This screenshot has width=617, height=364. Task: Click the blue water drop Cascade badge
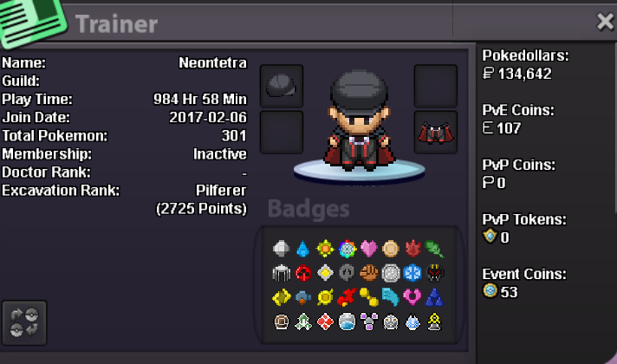pyautogui.click(x=302, y=249)
